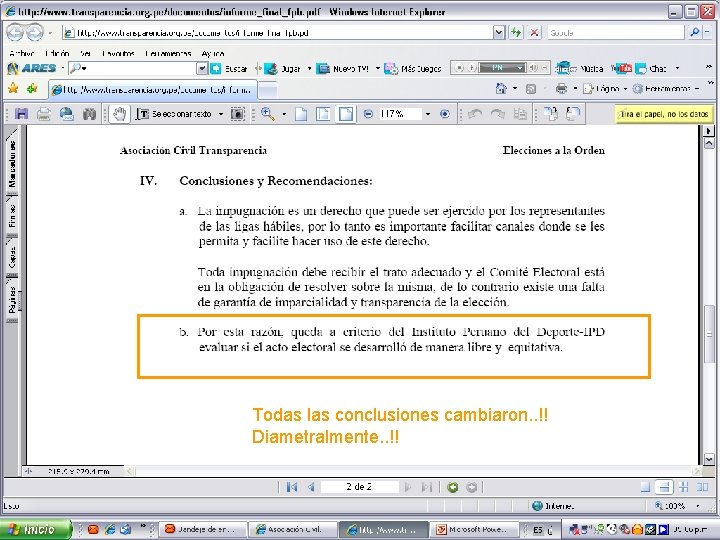Activate the Snapshot tool icon

tap(237, 114)
